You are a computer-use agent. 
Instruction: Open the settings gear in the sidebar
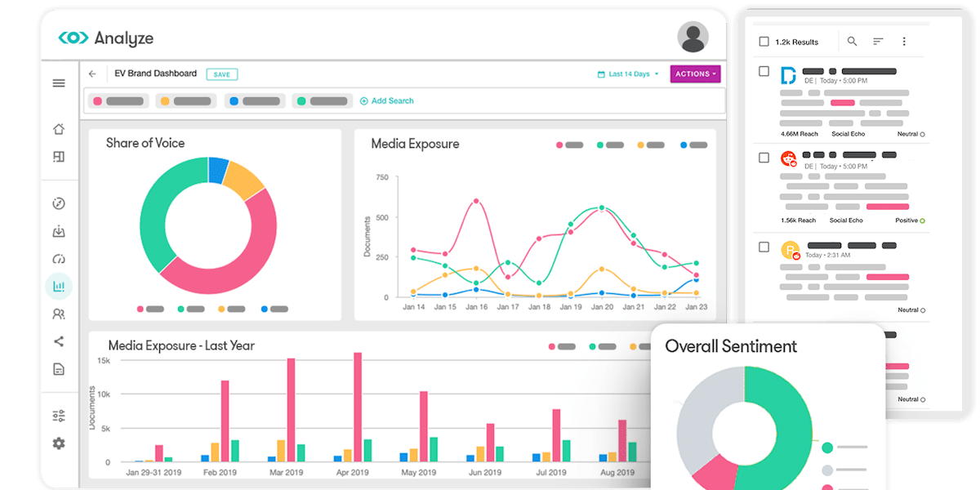[59, 443]
